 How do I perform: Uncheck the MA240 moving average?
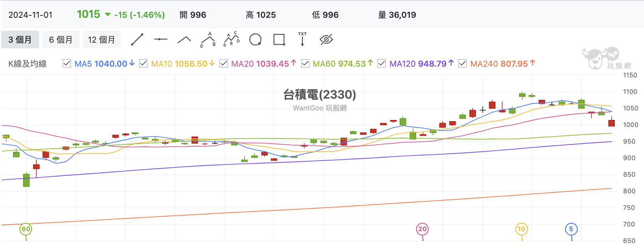click(x=463, y=64)
